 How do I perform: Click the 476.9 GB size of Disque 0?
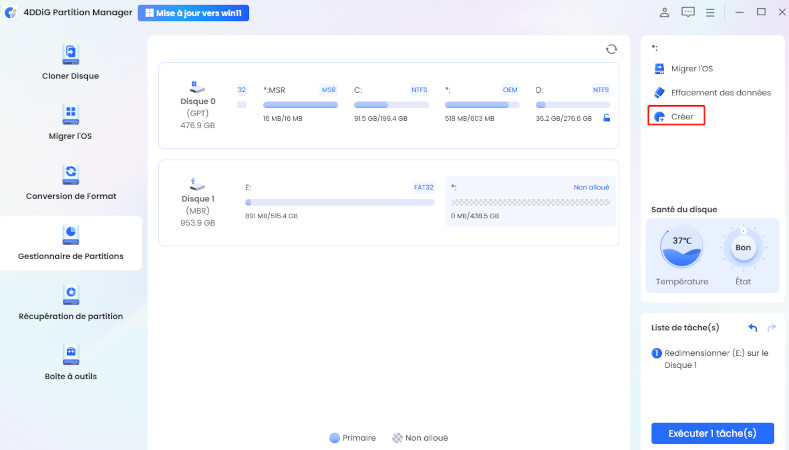[198, 125]
